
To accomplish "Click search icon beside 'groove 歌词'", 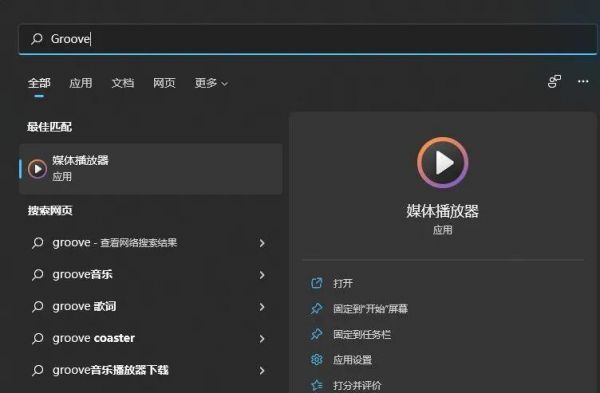I will pyautogui.click(x=38, y=306).
